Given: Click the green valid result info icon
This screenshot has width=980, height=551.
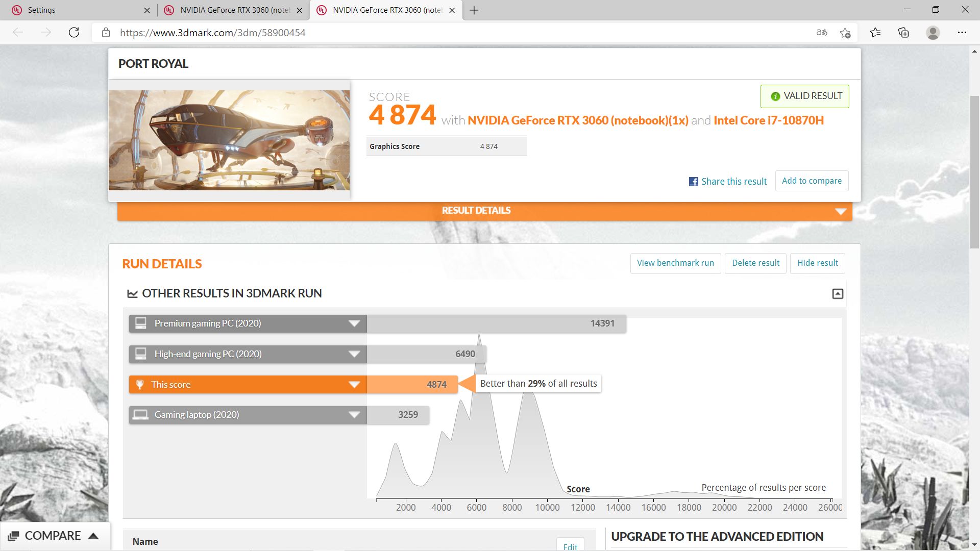Looking at the screenshot, I should [x=775, y=96].
